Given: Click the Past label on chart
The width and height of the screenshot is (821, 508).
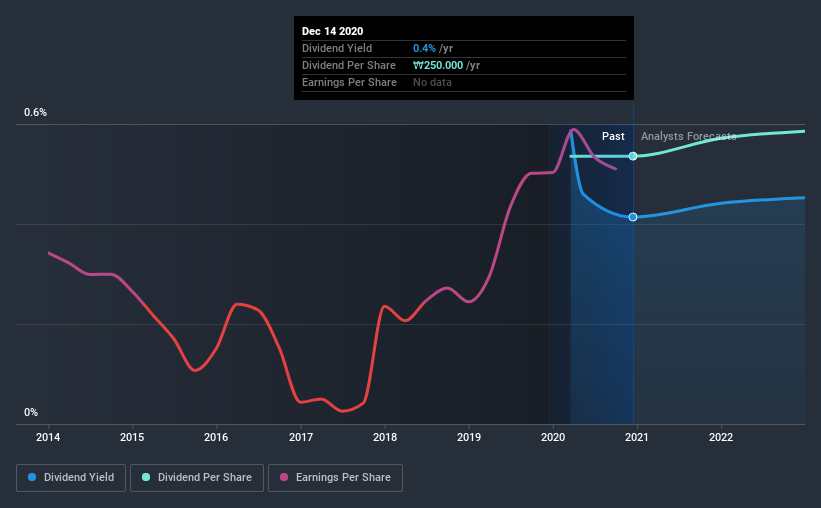Looking at the screenshot, I should tap(613, 136).
